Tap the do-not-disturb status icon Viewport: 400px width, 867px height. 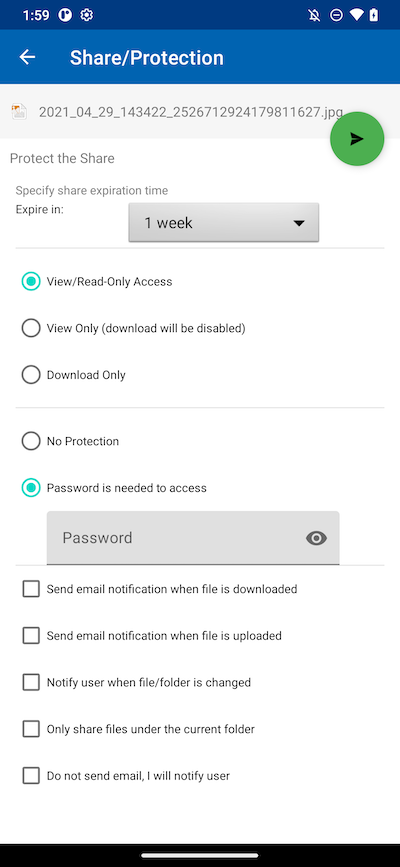pos(336,15)
